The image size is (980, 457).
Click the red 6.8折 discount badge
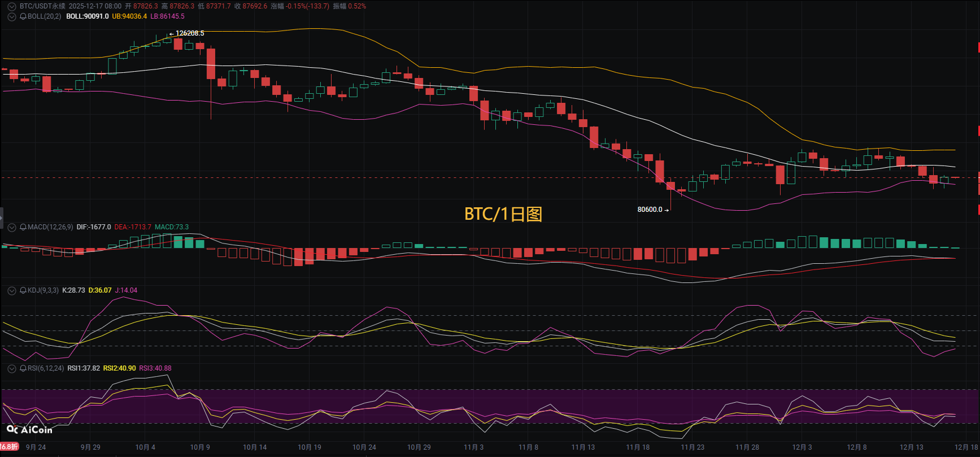click(x=9, y=447)
